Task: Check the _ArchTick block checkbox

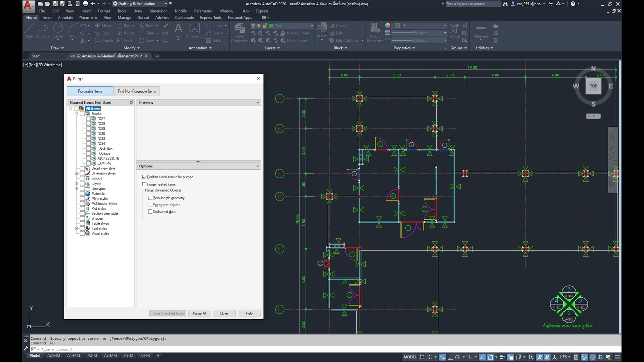Action: [89, 148]
